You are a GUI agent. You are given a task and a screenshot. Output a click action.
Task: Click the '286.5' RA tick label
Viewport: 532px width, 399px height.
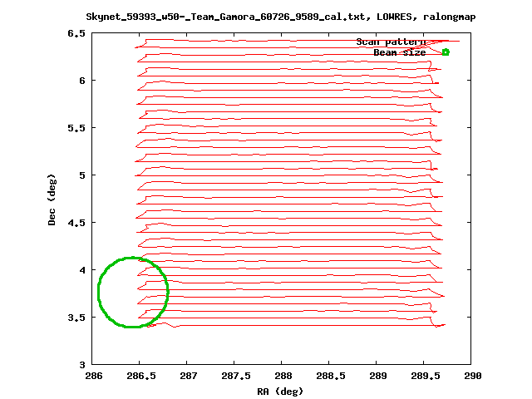(141, 376)
